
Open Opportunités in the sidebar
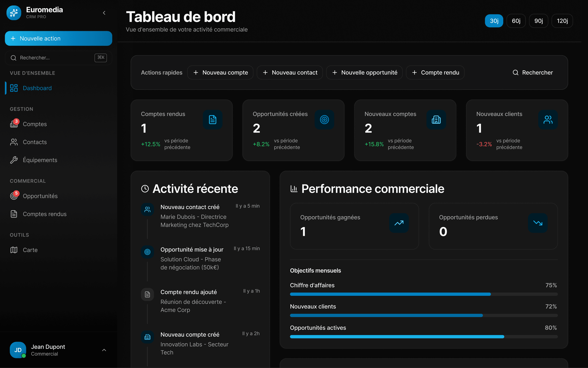pos(58,196)
